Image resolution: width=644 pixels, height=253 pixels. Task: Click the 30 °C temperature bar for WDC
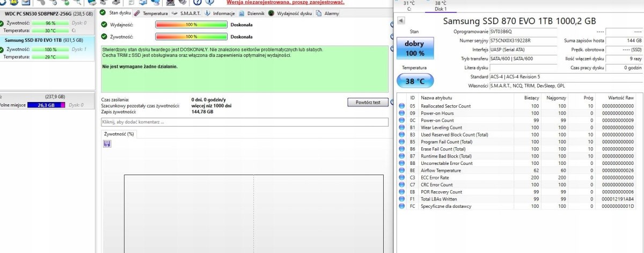[x=50, y=31]
